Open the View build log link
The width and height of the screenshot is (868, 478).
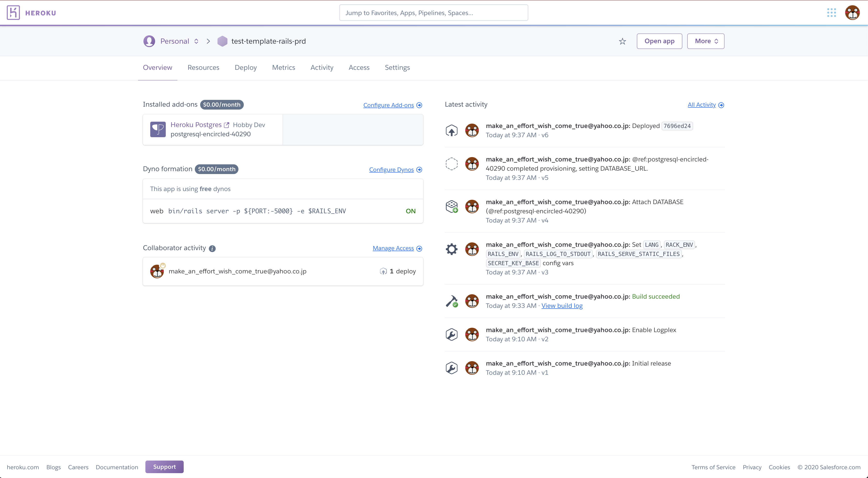(x=562, y=306)
